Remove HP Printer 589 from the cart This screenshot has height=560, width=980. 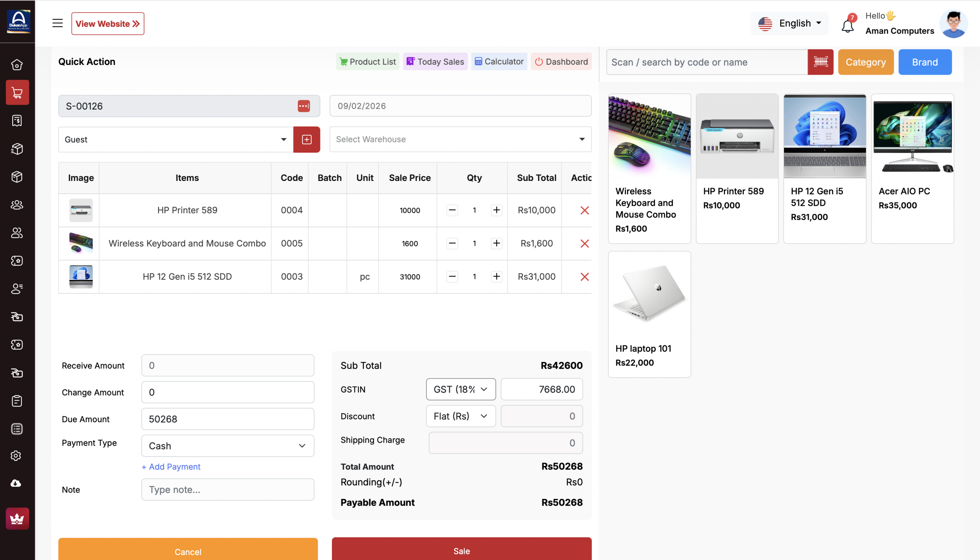(585, 210)
